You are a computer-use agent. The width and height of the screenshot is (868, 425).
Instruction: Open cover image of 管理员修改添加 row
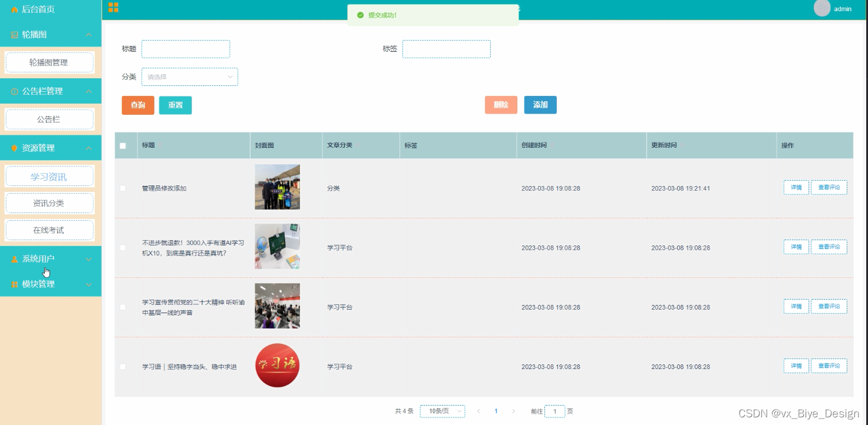(x=278, y=187)
